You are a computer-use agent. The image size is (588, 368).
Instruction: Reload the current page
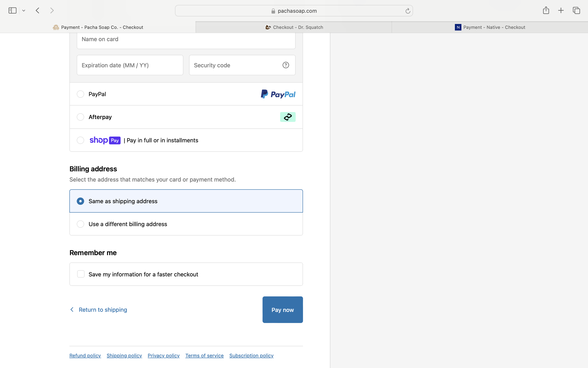click(407, 11)
